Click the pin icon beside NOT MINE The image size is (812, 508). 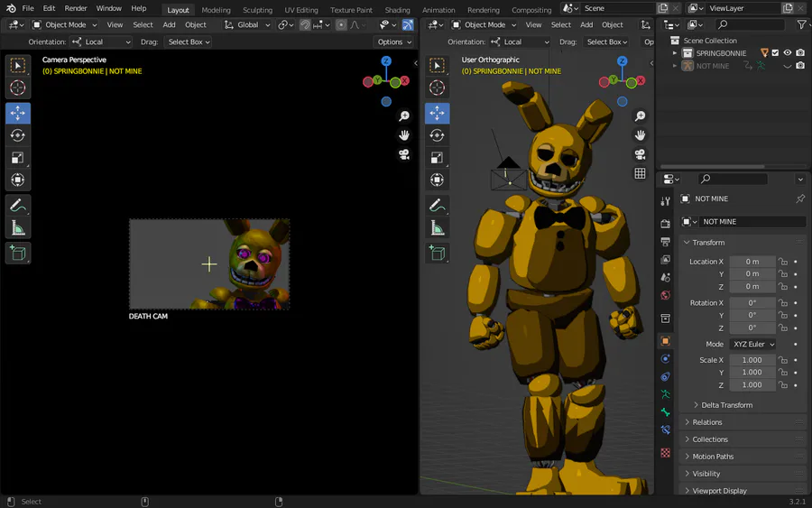click(800, 199)
